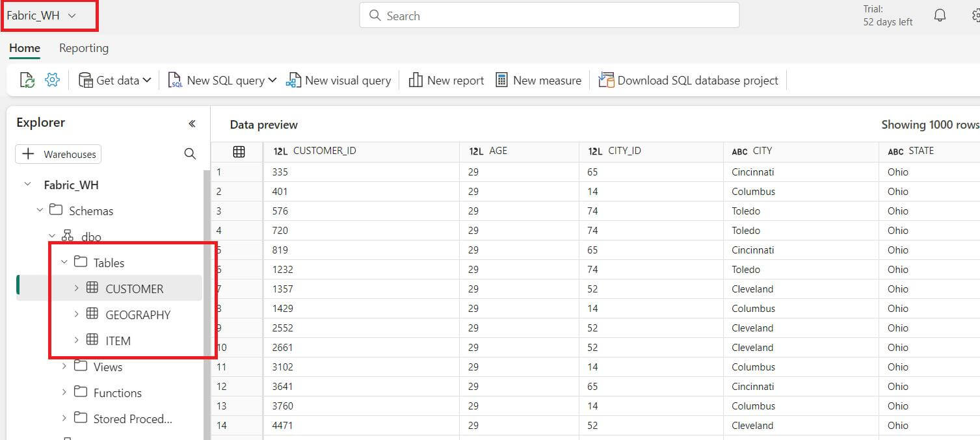This screenshot has height=440, width=980.
Task: Click the GEOGRAPHY table grid icon
Action: 92,314
